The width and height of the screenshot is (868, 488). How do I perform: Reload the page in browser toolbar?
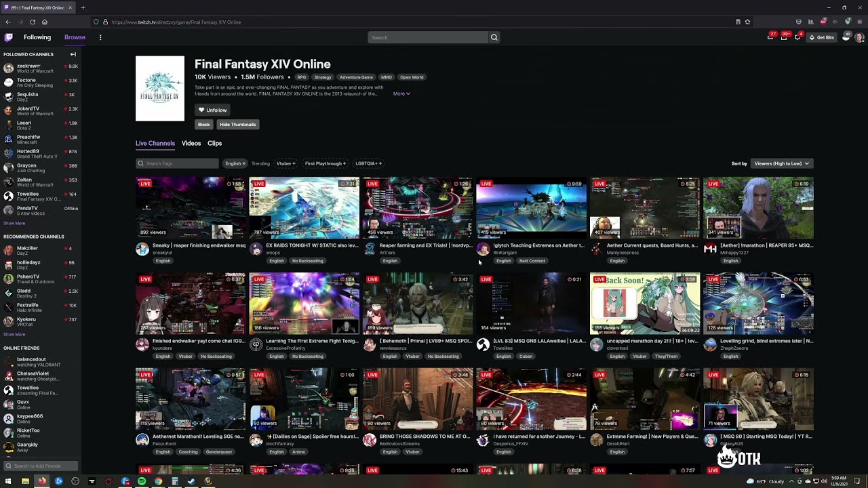(33, 22)
